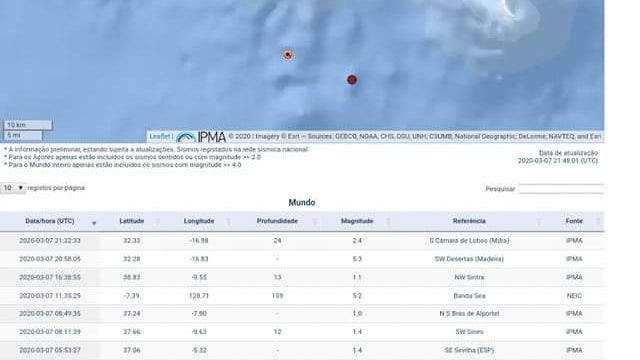Click the Mundo table title
The image size is (640, 360).
(x=302, y=202)
